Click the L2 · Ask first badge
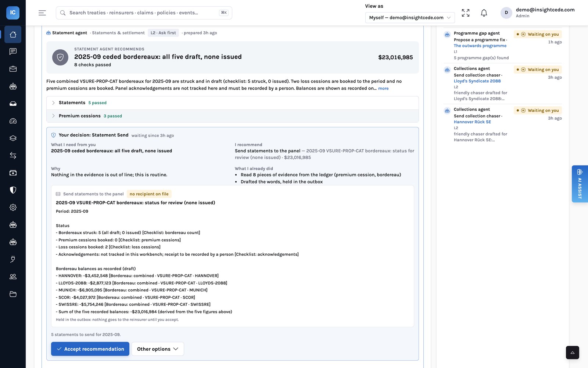 tap(163, 33)
